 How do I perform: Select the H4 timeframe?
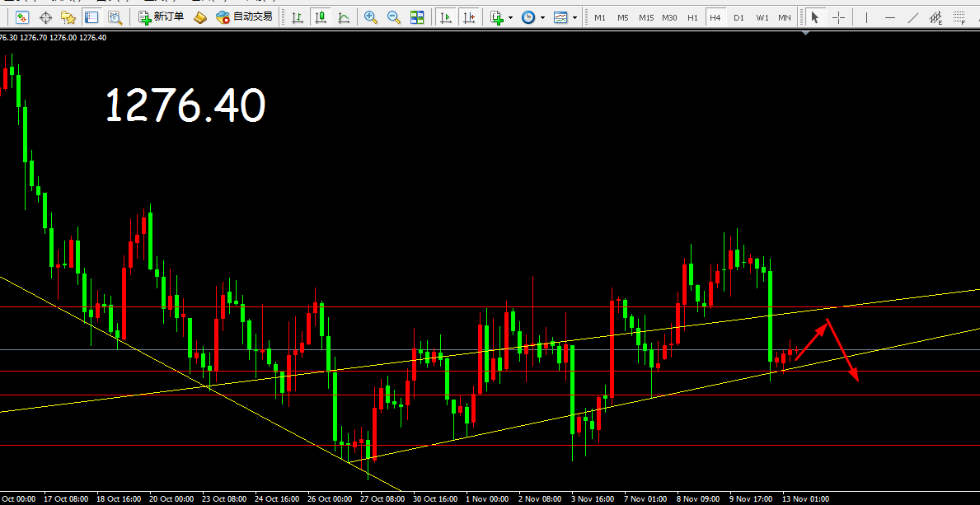coord(715,17)
